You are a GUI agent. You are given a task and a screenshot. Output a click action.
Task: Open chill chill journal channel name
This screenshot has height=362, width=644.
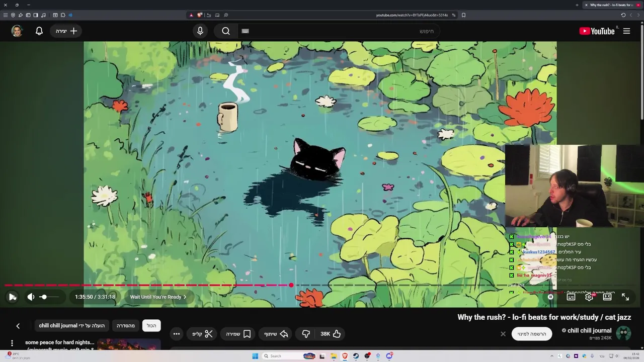pos(589,330)
